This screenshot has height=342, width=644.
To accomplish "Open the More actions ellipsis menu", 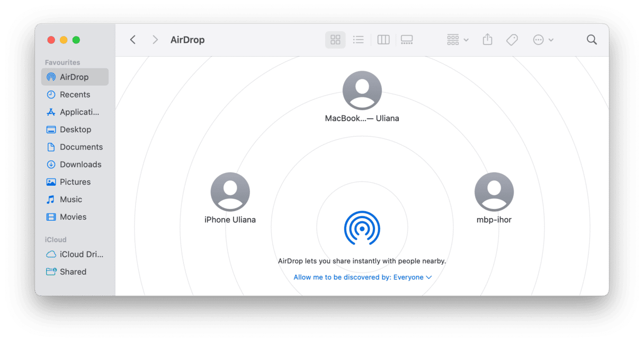I will [543, 40].
